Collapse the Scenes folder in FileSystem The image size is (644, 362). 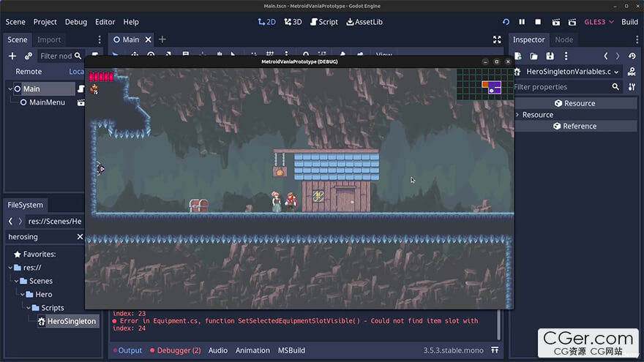(15, 281)
